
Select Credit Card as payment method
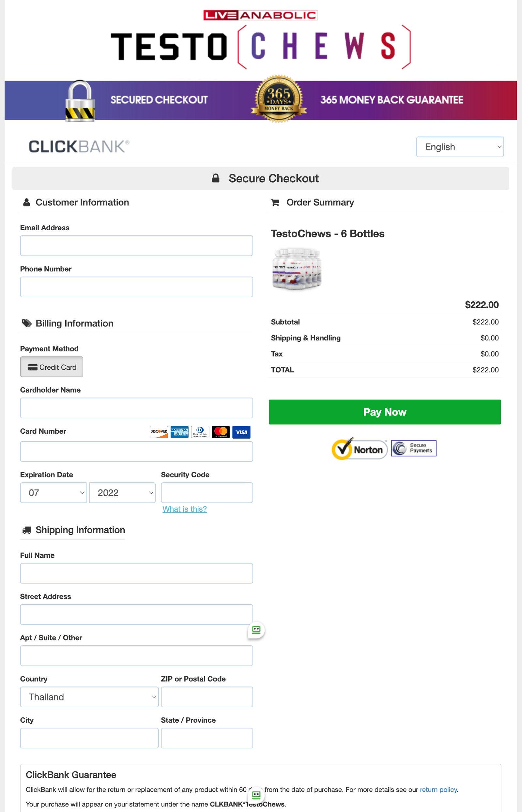tap(52, 367)
